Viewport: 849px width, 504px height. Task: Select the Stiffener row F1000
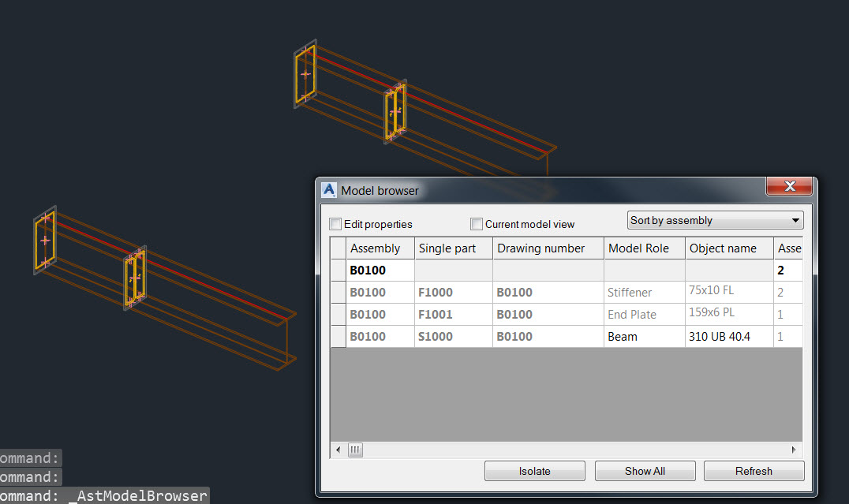tap(376, 292)
